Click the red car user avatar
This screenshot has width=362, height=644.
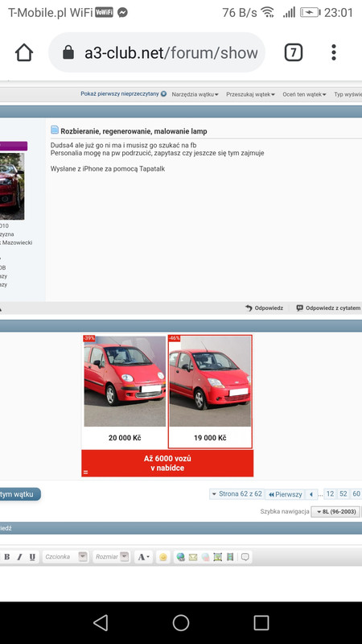point(11,186)
